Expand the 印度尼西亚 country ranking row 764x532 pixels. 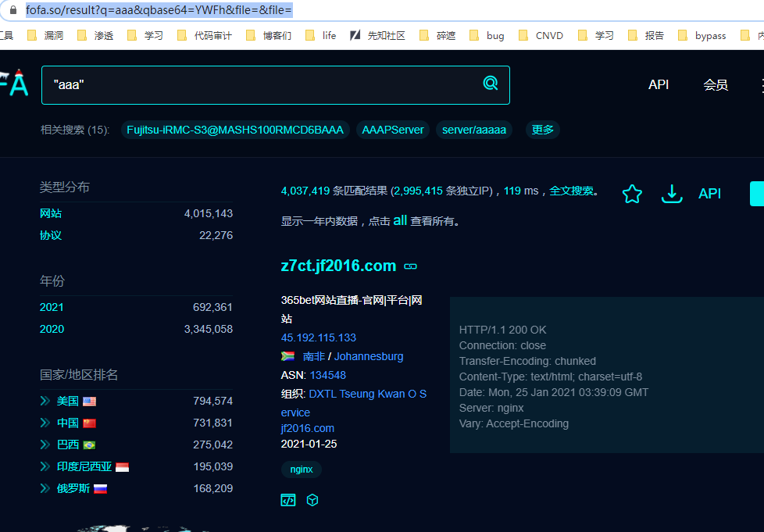click(x=45, y=466)
